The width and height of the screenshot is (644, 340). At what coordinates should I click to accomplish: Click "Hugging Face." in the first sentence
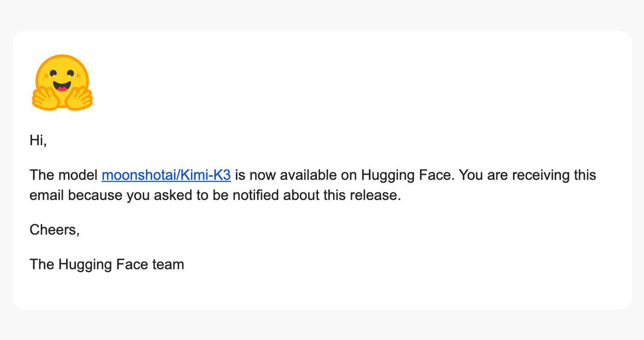[x=407, y=176]
